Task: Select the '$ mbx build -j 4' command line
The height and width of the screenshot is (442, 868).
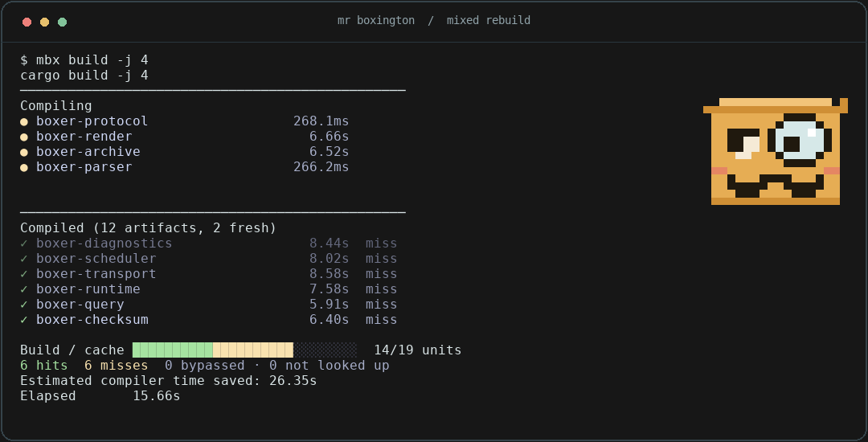Action: [x=84, y=59]
